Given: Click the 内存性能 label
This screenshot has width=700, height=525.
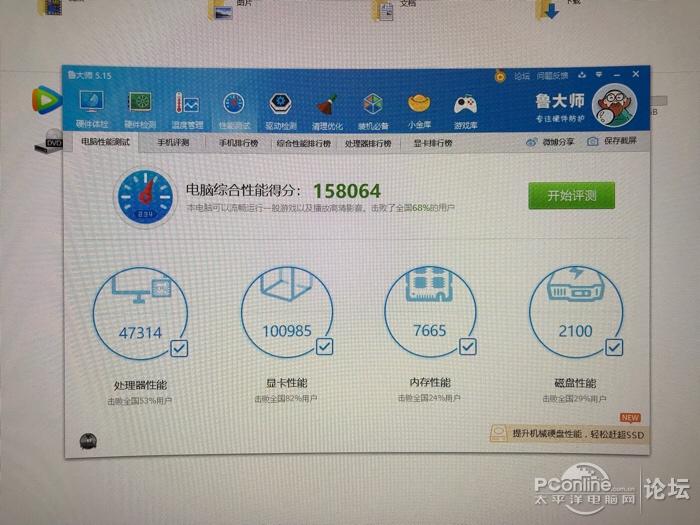Looking at the screenshot, I should [430, 382].
